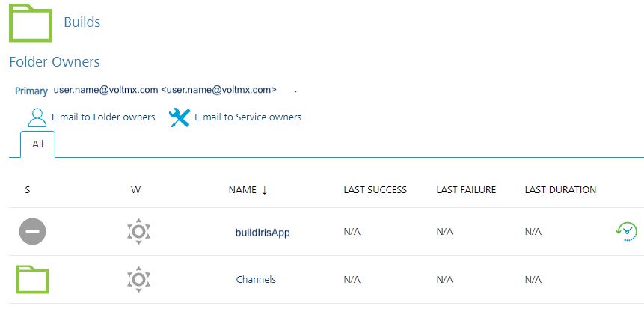Click the wrench tools icon for service owners
The width and height of the screenshot is (644, 327).
click(x=180, y=117)
